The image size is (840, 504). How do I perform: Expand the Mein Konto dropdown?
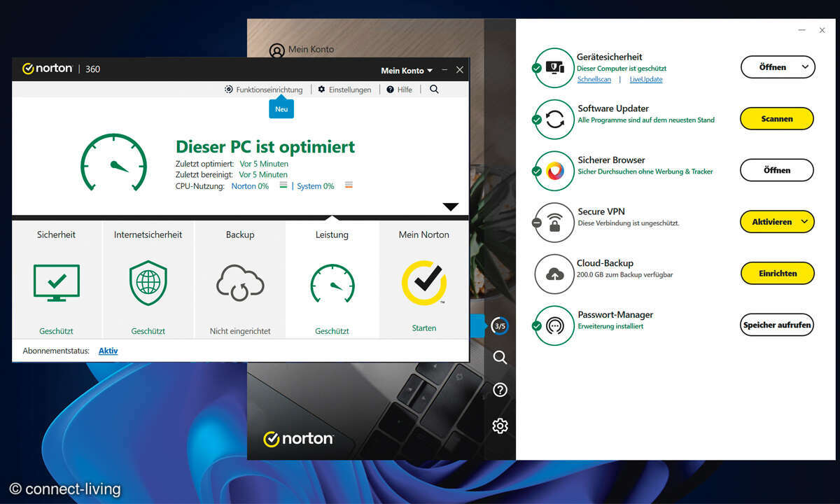(407, 71)
